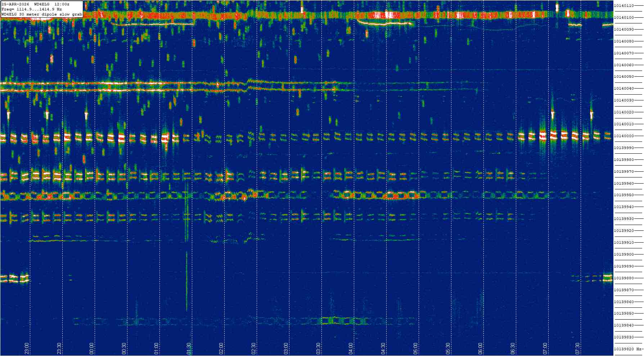Click the 10139820 Hz frequency label
This screenshot has width=644, height=356.
(628, 349)
